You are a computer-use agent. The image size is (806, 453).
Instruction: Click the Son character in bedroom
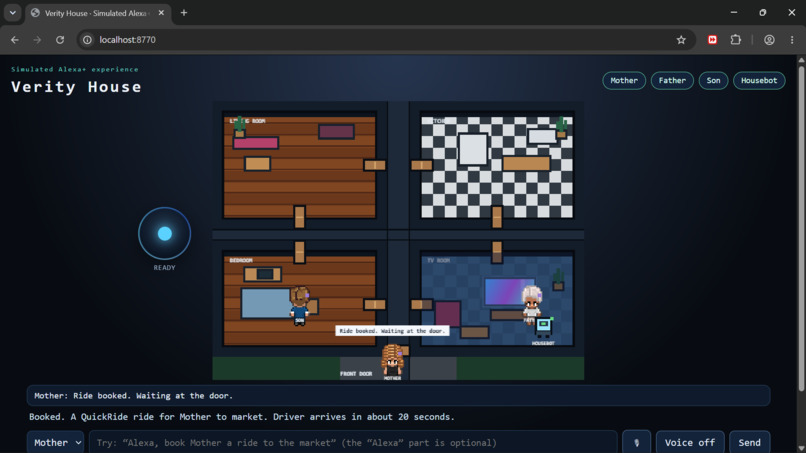click(299, 305)
